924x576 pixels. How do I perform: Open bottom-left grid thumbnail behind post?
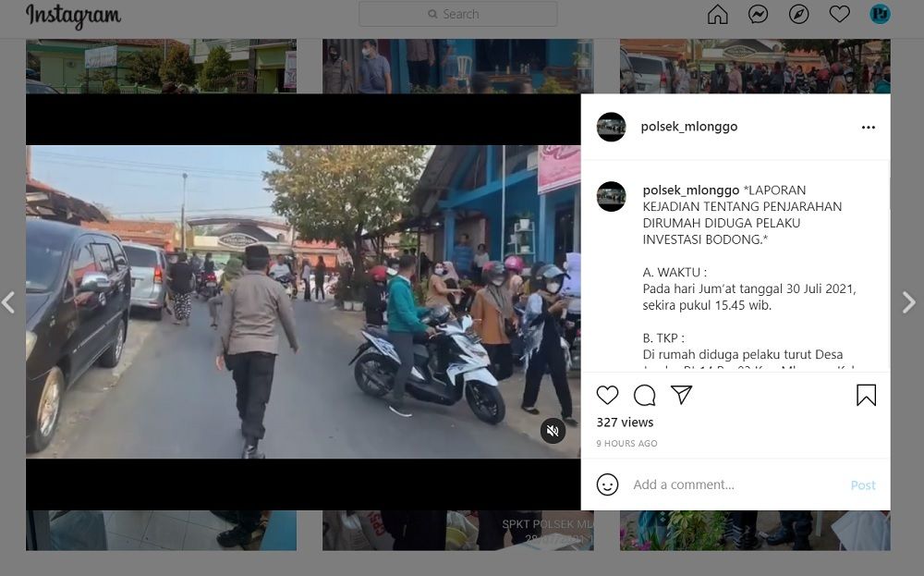click(161, 531)
